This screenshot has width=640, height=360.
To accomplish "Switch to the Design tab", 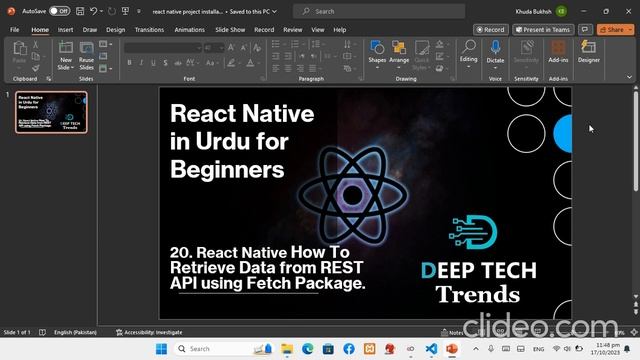I will pos(116,30).
